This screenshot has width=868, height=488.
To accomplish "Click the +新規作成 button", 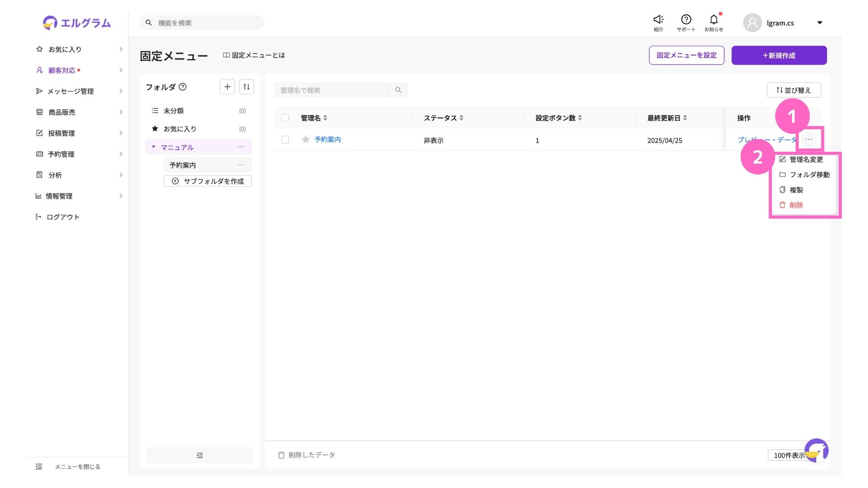I will point(779,56).
